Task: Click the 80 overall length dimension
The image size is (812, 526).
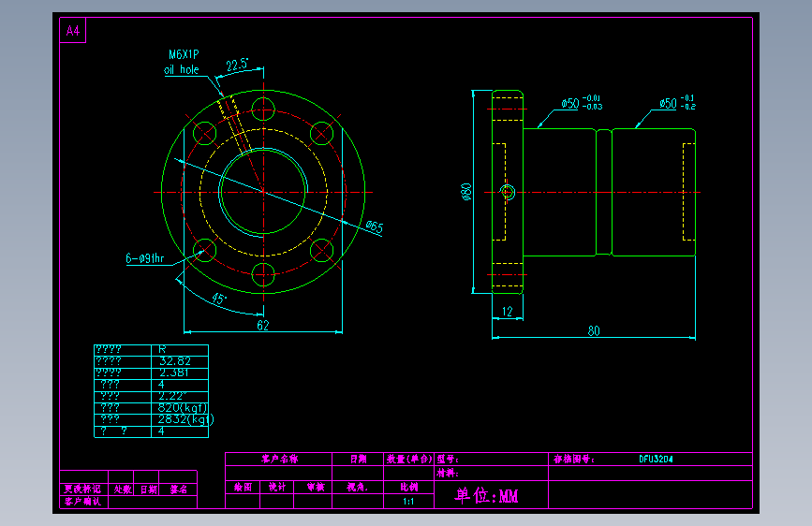Action: [x=594, y=330]
